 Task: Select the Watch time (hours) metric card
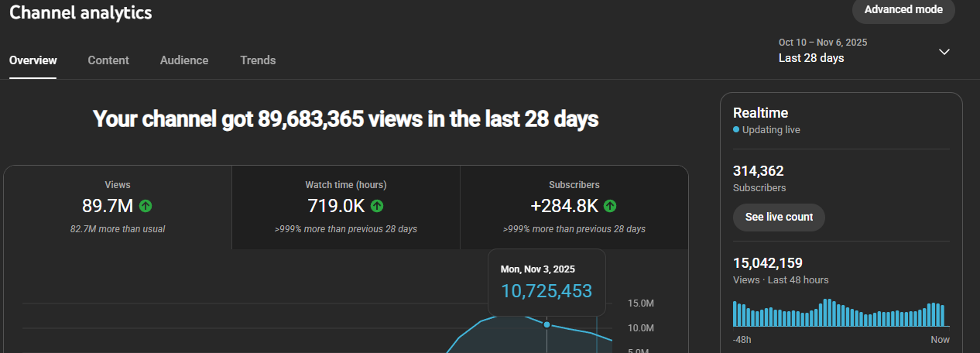pos(346,207)
